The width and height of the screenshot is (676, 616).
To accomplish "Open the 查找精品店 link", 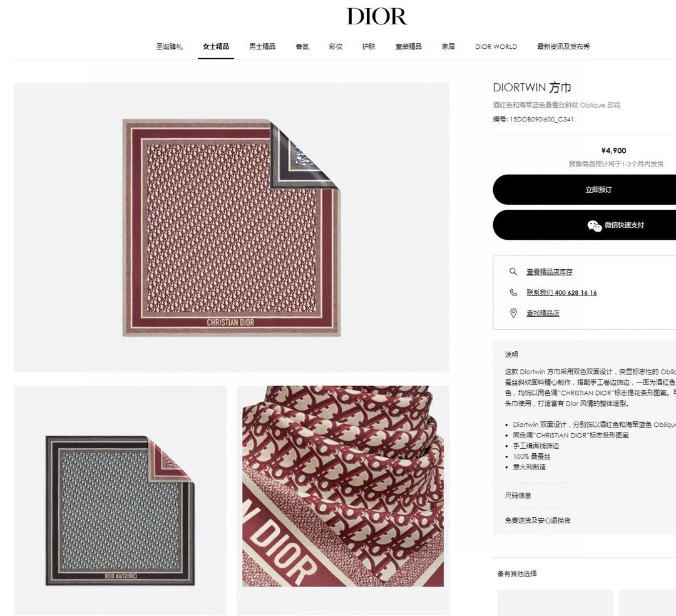I will coord(543,314).
